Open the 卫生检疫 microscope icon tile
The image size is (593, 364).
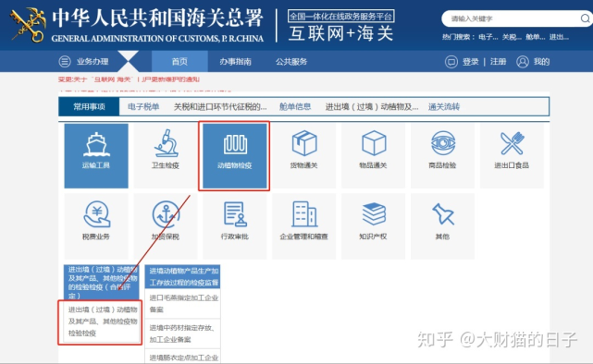click(166, 155)
